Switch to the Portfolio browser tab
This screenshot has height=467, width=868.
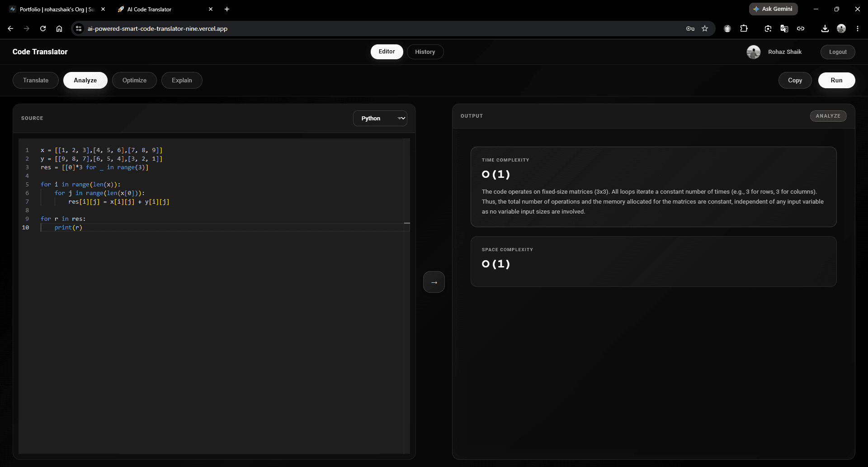[57, 9]
